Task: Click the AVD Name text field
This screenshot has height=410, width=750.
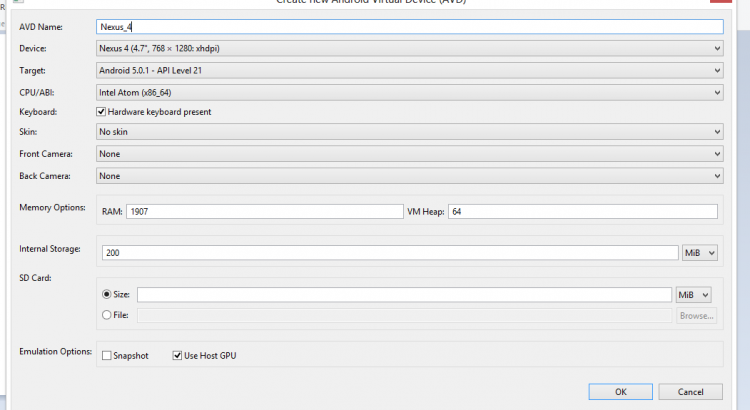Action: [x=409, y=27]
